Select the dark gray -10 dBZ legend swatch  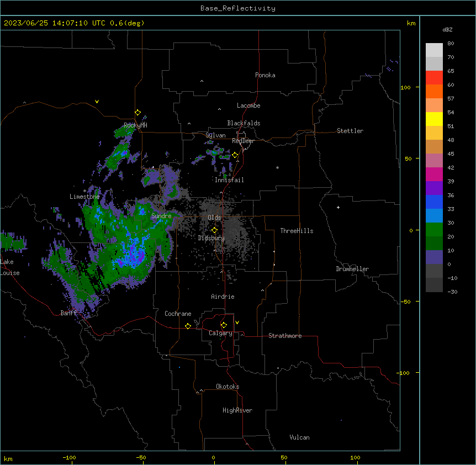(434, 285)
